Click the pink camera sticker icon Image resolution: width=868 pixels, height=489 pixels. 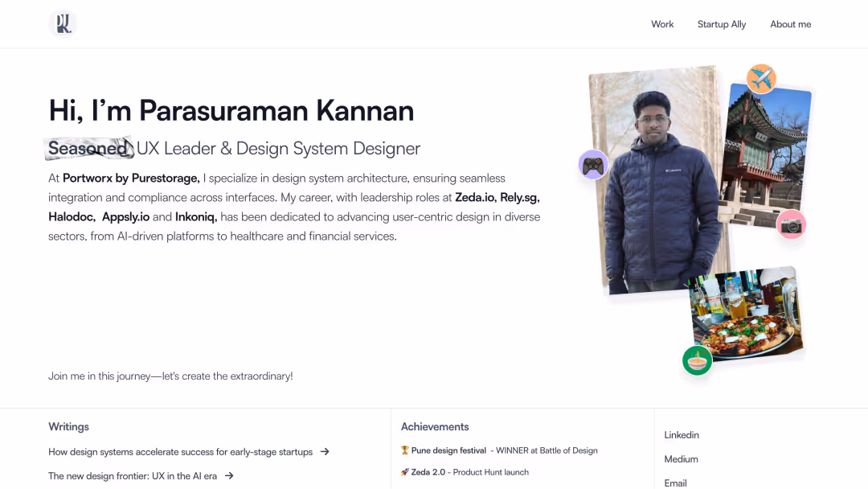[x=791, y=224]
